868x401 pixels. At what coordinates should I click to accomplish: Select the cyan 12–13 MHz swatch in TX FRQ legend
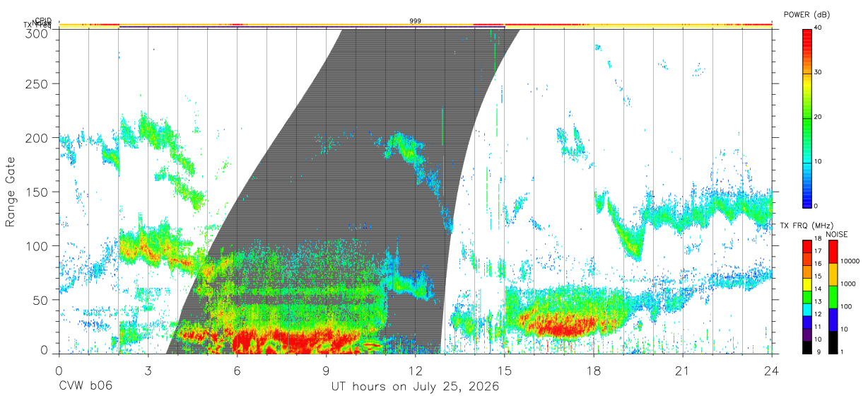pos(807,308)
